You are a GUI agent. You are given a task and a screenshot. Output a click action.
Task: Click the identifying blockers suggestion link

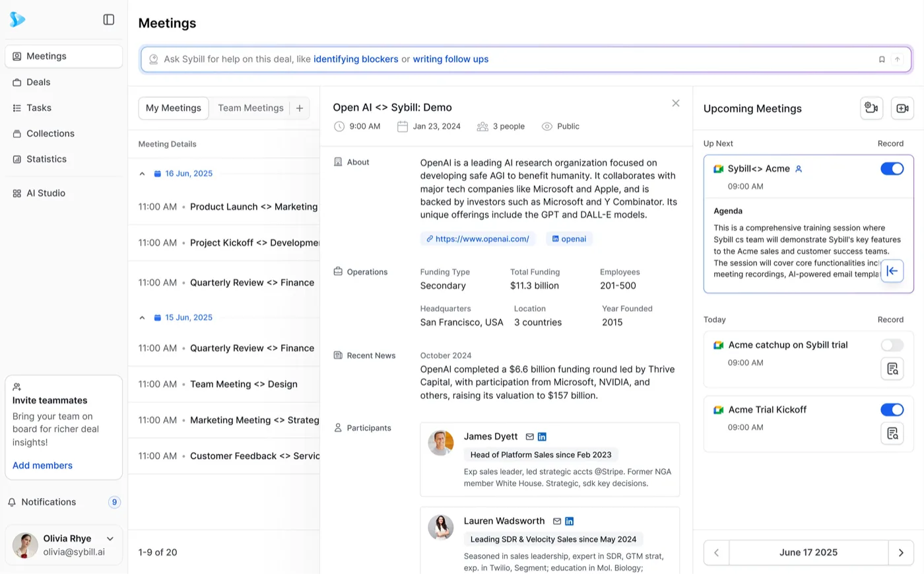click(356, 59)
